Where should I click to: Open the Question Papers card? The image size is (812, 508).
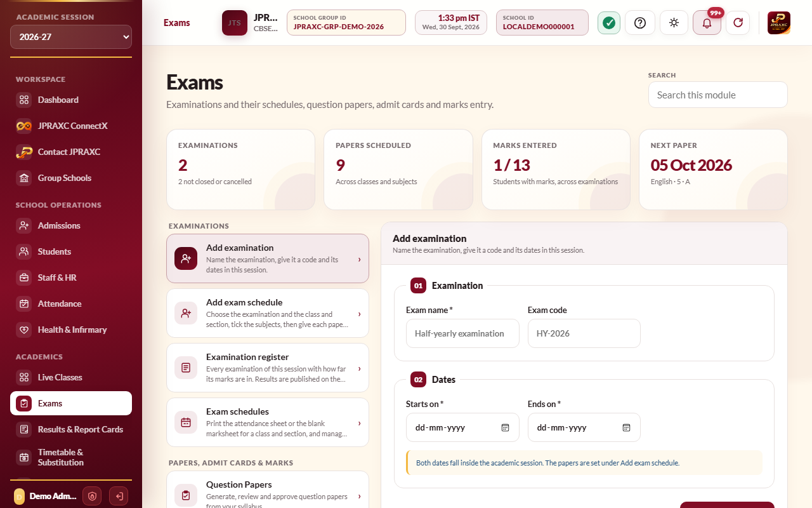click(268, 490)
